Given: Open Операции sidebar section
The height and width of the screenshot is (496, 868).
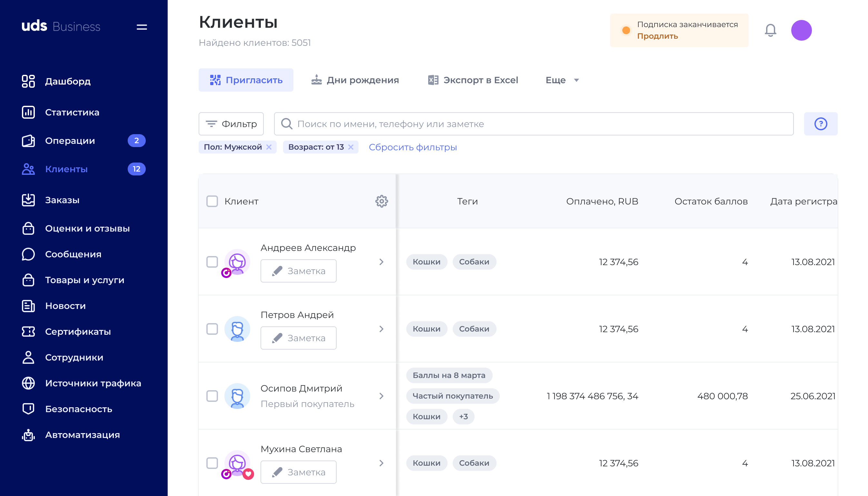Looking at the screenshot, I should click(70, 141).
